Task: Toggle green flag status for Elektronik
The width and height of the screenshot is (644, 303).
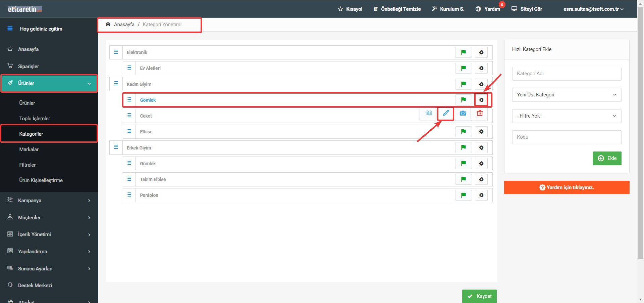Action: pos(463,52)
